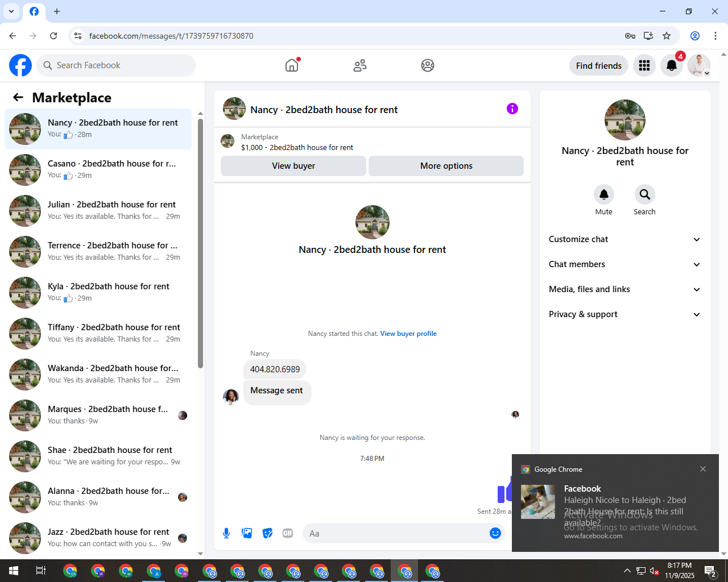Send a voice clip with microphone icon
Image resolution: width=728 pixels, height=582 pixels.
coord(226,533)
